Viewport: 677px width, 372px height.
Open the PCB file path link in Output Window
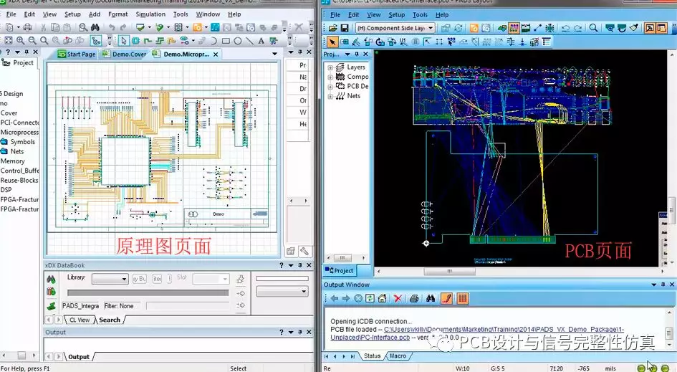[x=503, y=329]
